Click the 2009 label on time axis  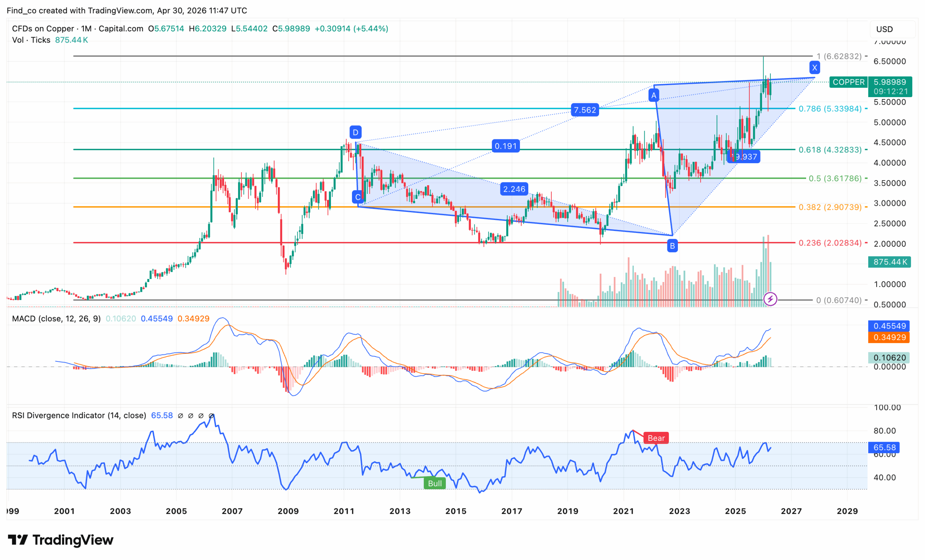click(x=288, y=511)
